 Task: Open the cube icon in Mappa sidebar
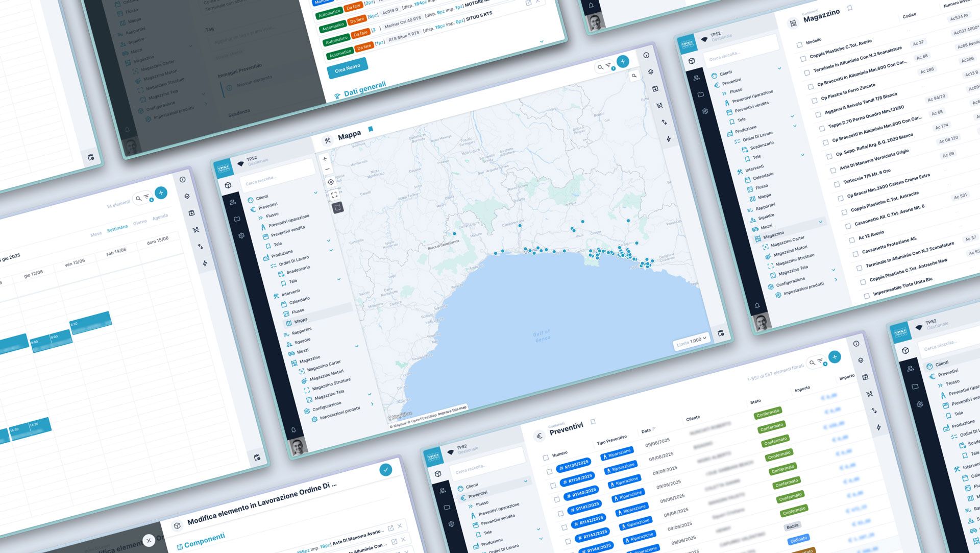[x=228, y=185]
